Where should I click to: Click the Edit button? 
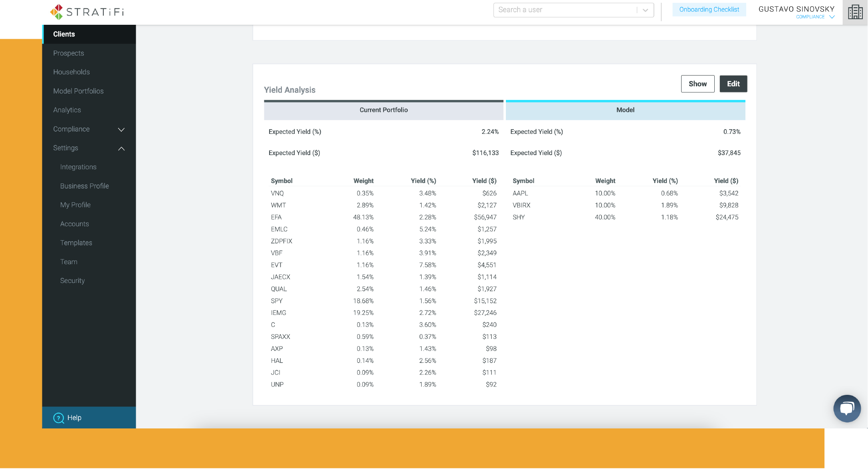(x=733, y=84)
